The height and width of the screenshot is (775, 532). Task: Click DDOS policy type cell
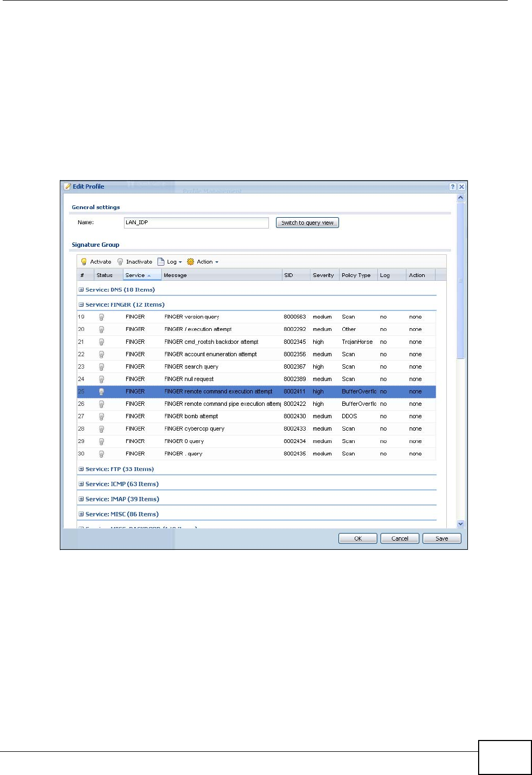point(349,416)
